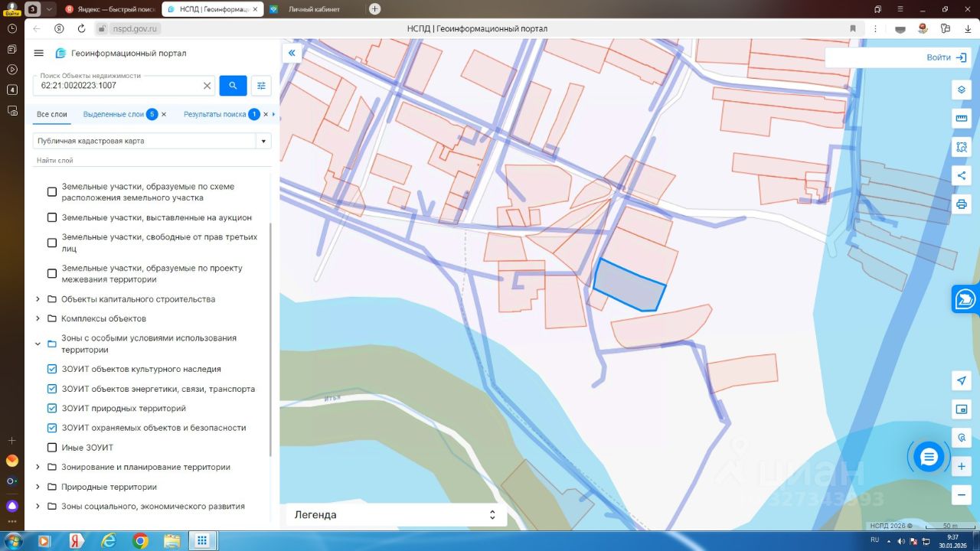The height and width of the screenshot is (551, 980).
Task: Switch to Результаты поиска tab
Action: [214, 114]
